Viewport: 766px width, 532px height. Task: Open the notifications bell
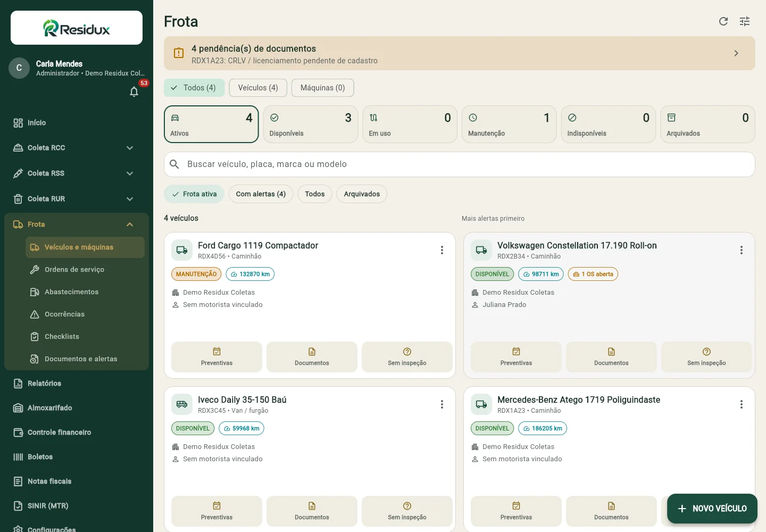134,92
